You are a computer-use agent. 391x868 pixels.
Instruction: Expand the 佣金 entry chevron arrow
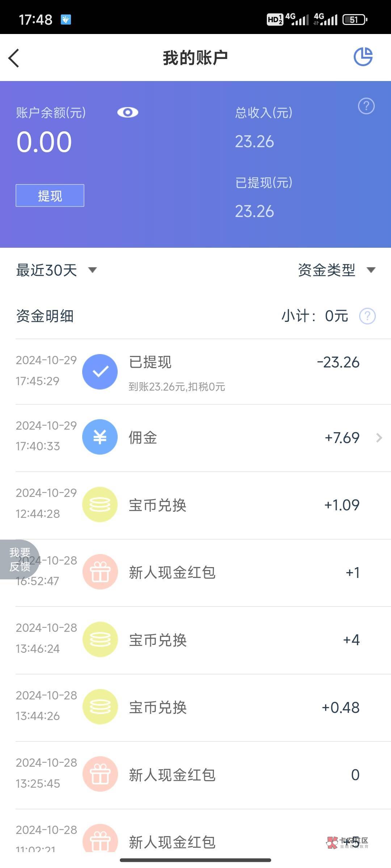coord(379,438)
